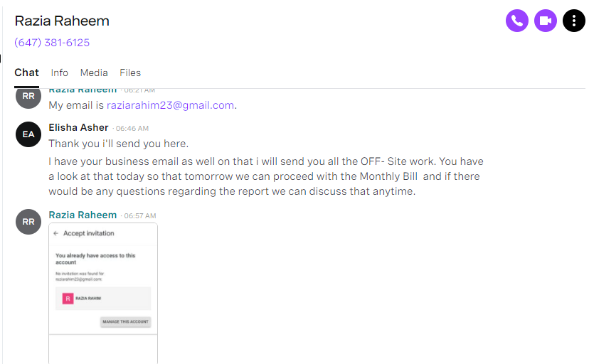Click the Manage This Account button in the image
This screenshot has height=364, width=589.
(x=125, y=321)
